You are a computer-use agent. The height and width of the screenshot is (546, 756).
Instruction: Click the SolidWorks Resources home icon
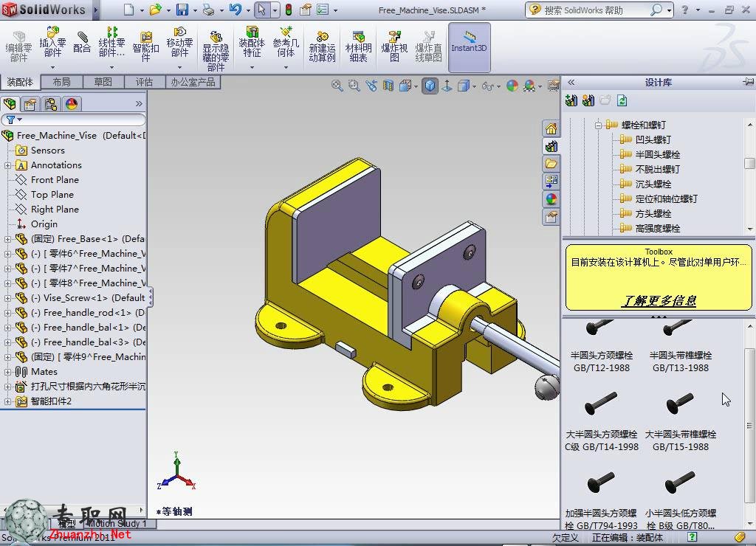[x=551, y=128]
